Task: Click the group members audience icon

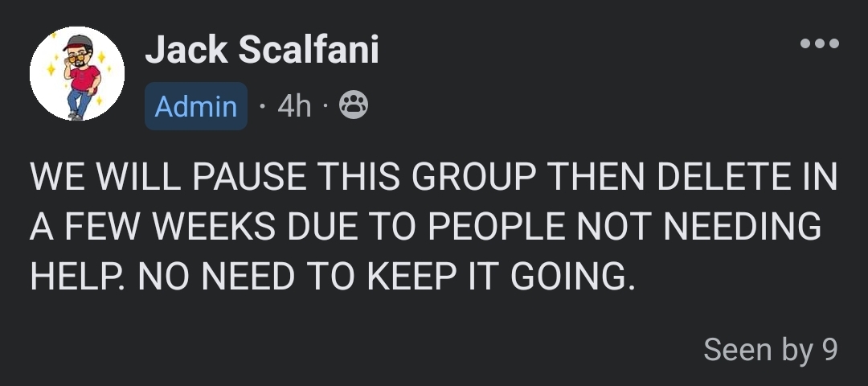Action: pyautogui.click(x=353, y=105)
